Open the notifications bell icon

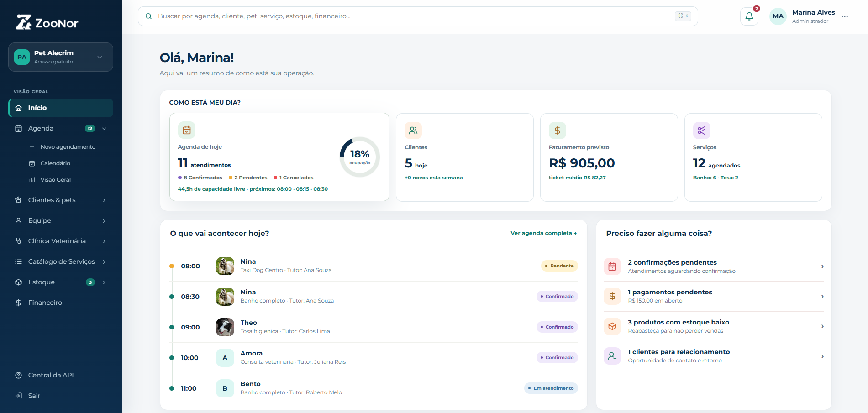click(x=749, y=16)
